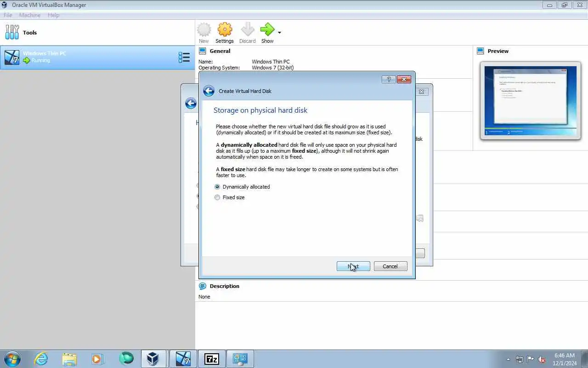
Task: Click the Discard toolbar icon
Action: pyautogui.click(x=248, y=29)
